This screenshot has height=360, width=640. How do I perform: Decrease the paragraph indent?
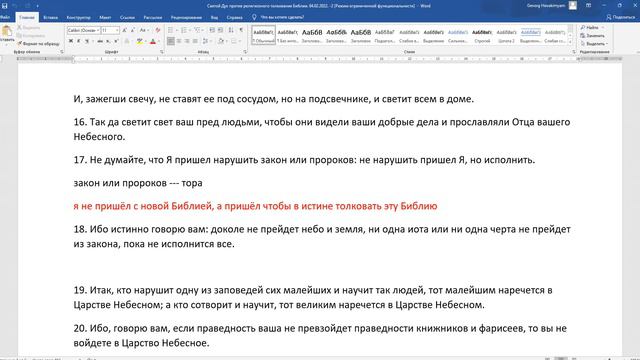pyautogui.click(x=212, y=30)
